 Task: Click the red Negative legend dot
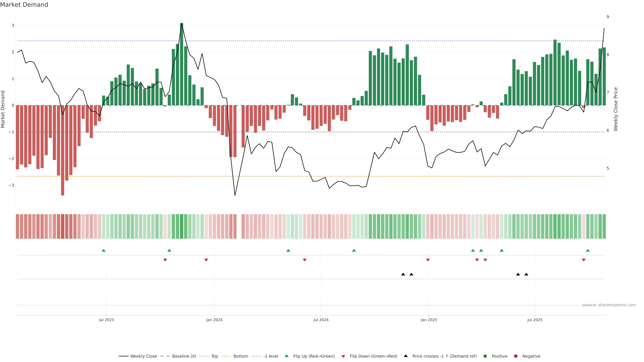516,356
